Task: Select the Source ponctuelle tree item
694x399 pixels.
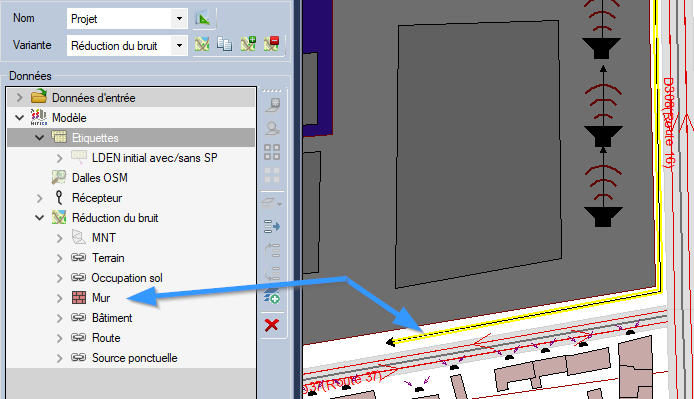Action: 135,358
